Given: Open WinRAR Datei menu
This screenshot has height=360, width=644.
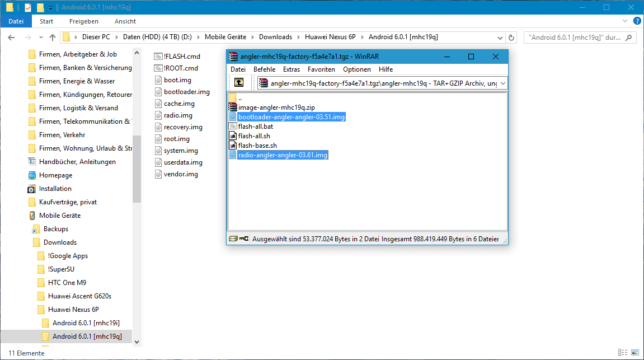Looking at the screenshot, I should [x=238, y=69].
